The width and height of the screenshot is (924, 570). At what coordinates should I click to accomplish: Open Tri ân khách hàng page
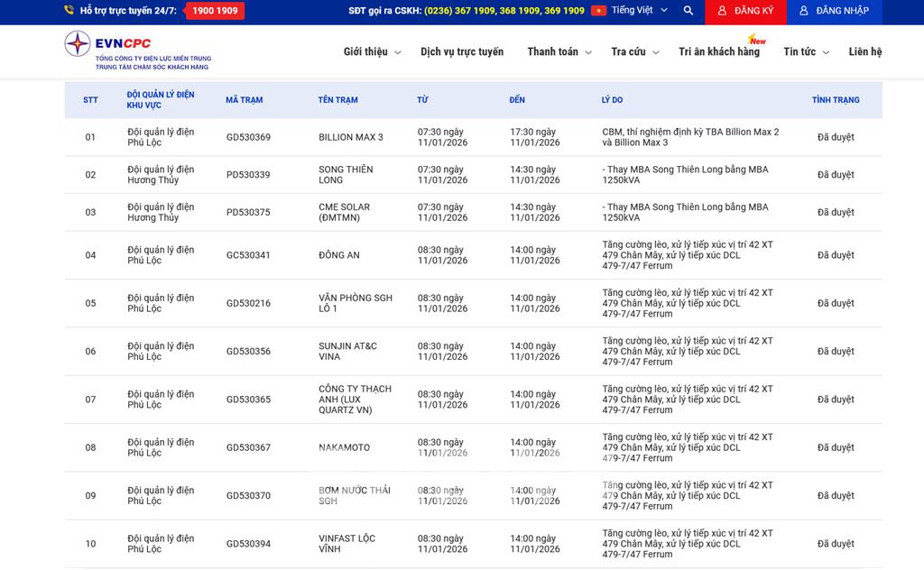719,52
